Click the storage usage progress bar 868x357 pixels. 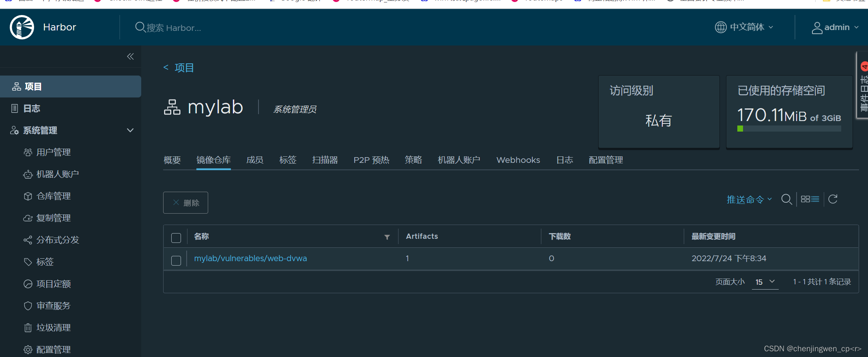click(789, 129)
